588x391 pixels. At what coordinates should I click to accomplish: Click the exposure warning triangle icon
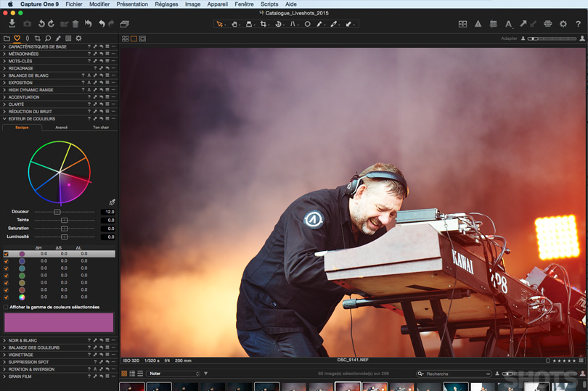pyautogui.click(x=478, y=24)
